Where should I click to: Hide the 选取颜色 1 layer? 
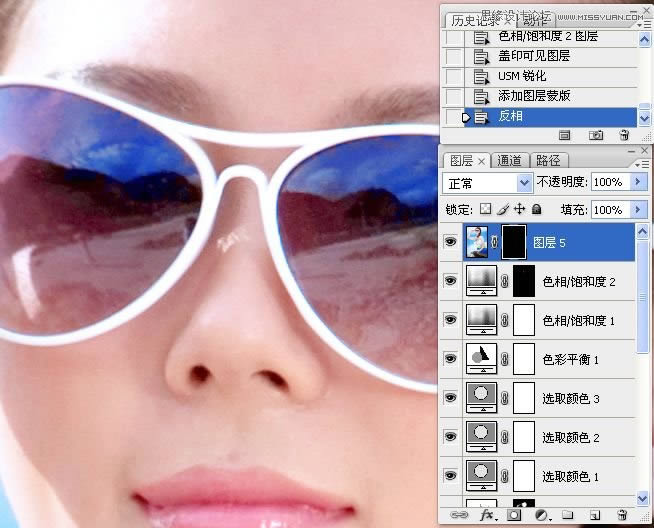point(450,475)
